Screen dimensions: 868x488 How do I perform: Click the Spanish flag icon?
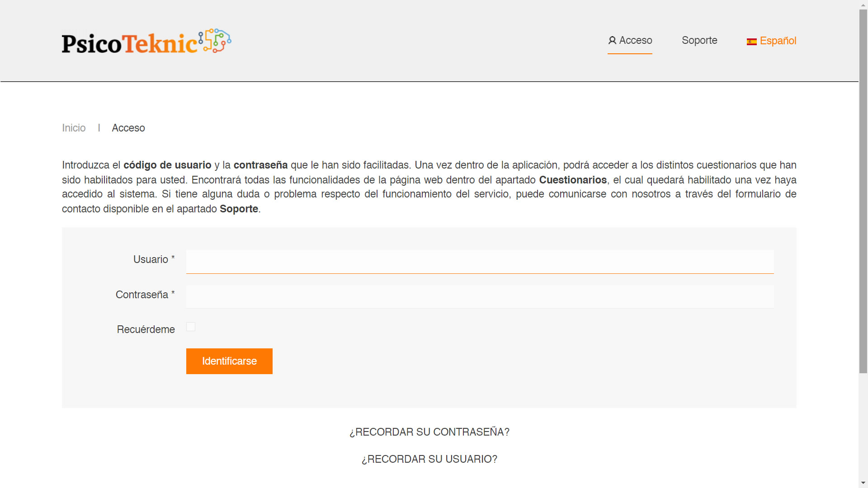tap(751, 42)
